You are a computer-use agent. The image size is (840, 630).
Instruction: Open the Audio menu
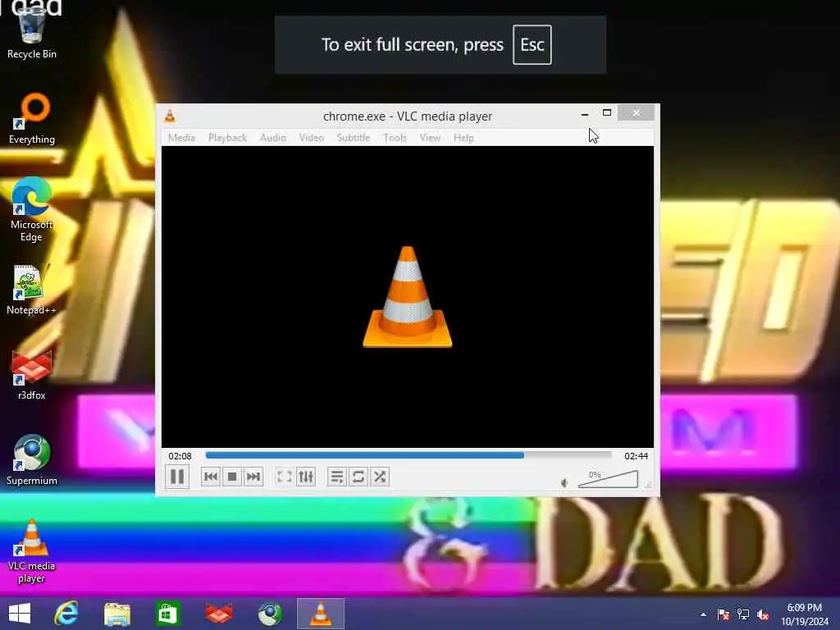pyautogui.click(x=273, y=138)
